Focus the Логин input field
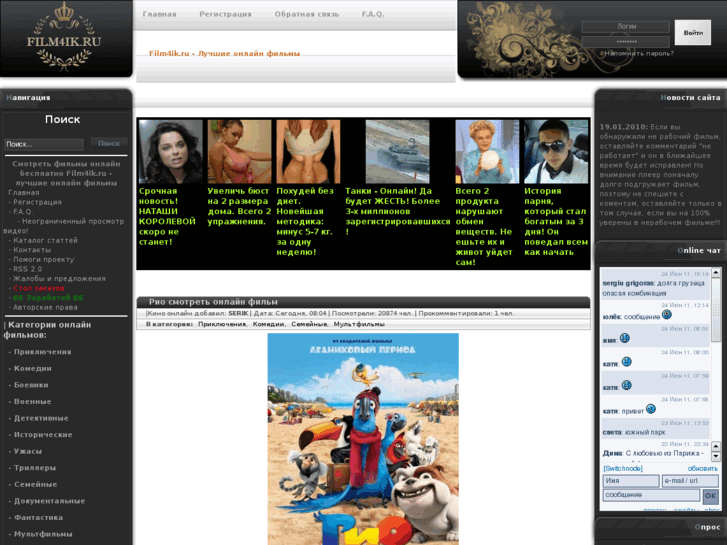The height and width of the screenshot is (545, 727). [625, 27]
